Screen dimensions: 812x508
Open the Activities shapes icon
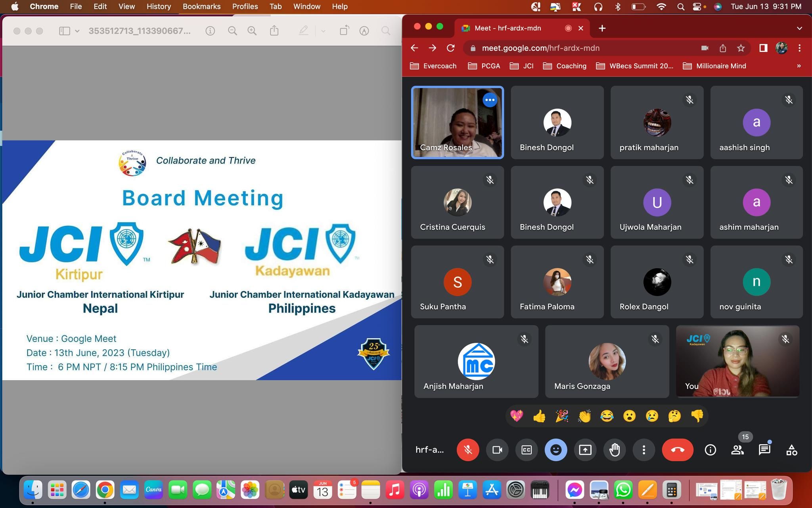791,450
